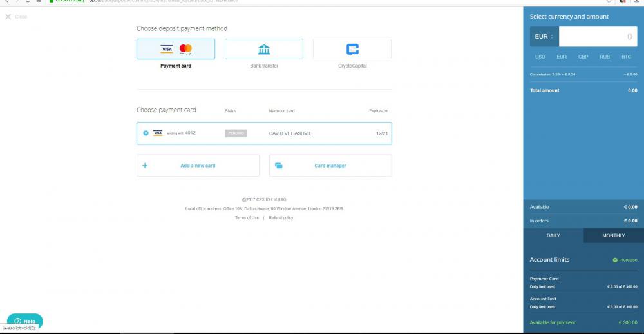Select the Visa/Mastercard payment card icon
644x334 pixels.
[176, 49]
